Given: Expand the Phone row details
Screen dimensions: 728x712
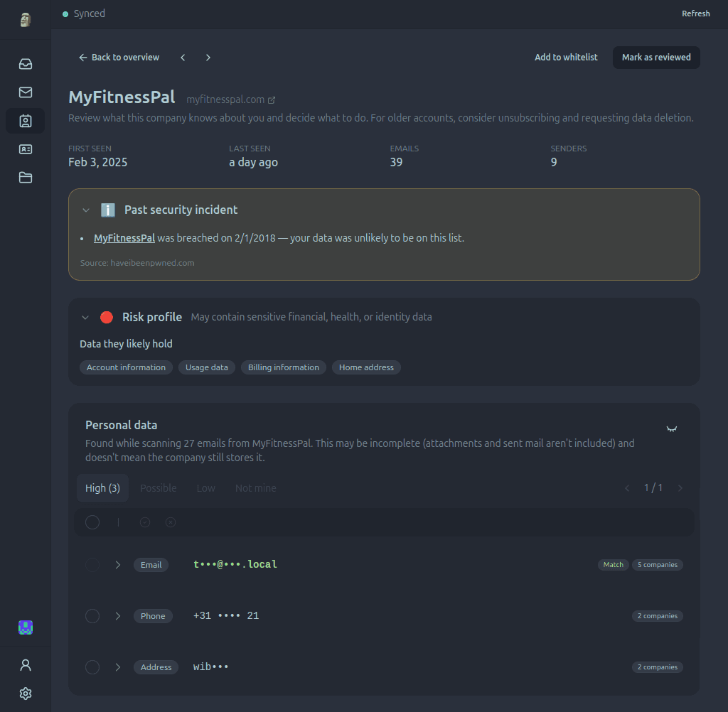Looking at the screenshot, I should pos(118,616).
